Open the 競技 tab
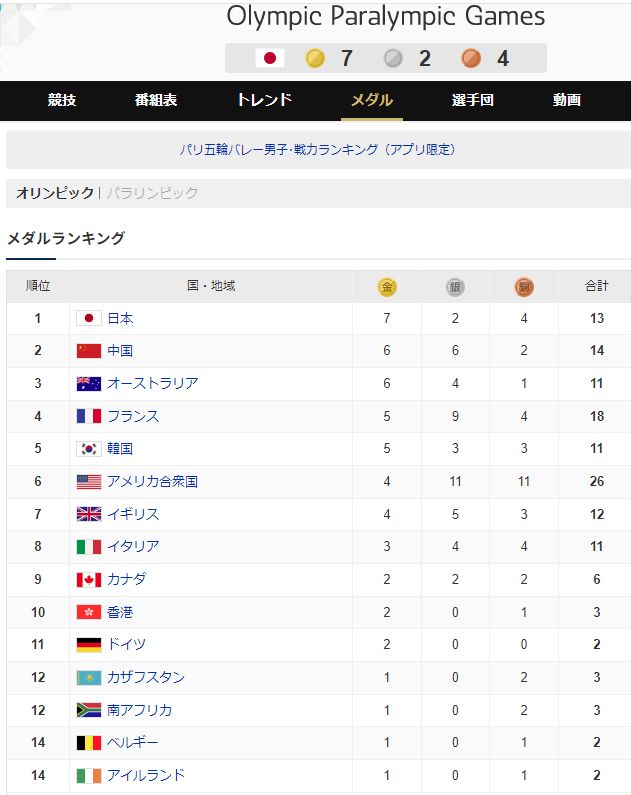 click(62, 100)
